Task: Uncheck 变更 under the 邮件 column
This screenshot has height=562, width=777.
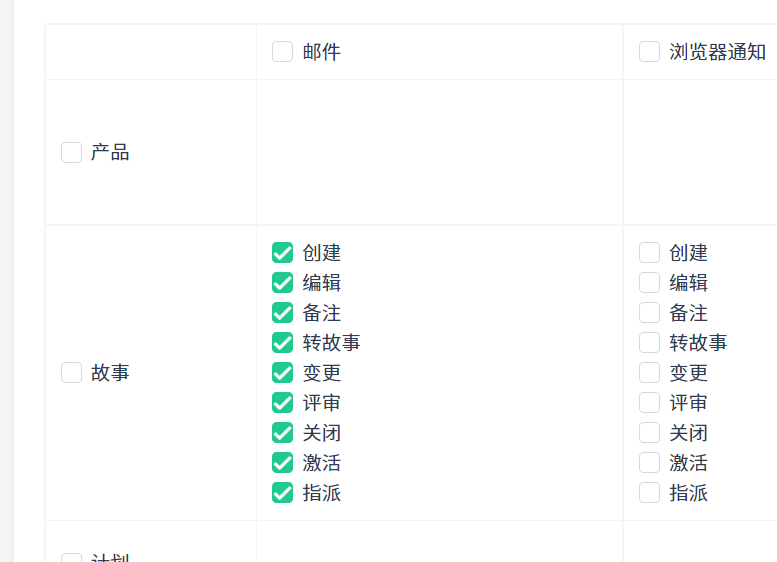Action: pos(282,373)
